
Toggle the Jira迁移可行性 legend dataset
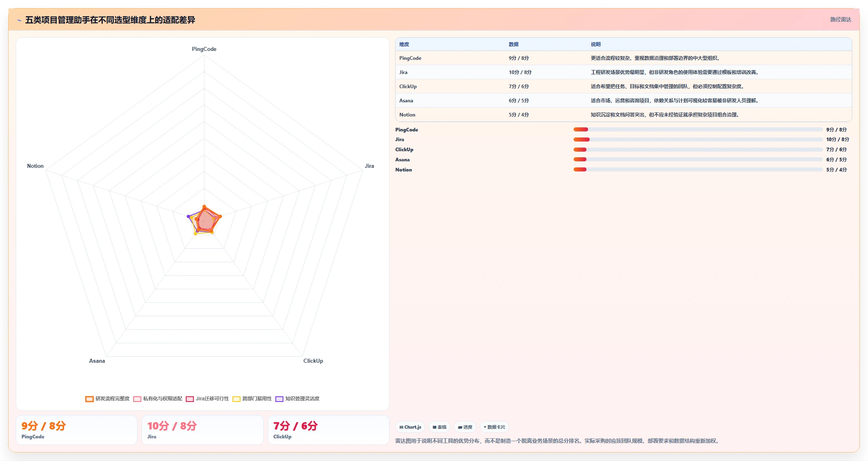click(x=207, y=399)
